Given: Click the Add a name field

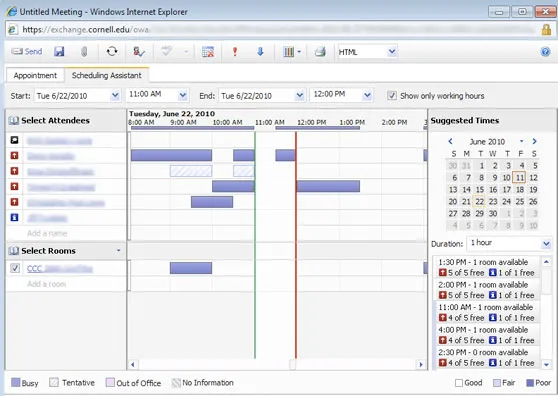Looking at the screenshot, I should tap(47, 233).
